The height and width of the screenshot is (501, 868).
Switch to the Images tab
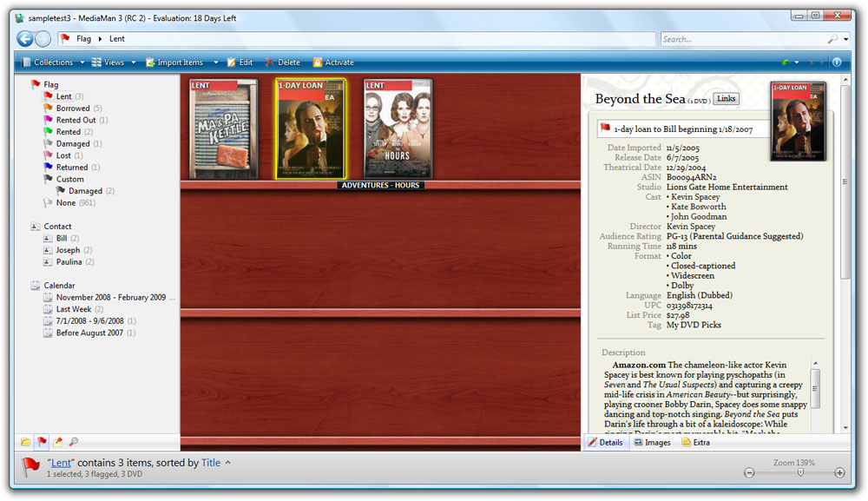pos(652,442)
